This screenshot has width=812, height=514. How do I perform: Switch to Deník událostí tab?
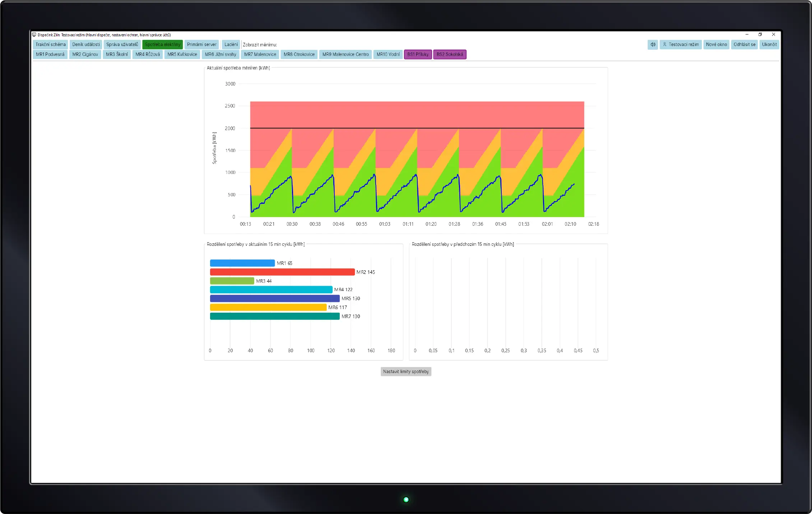point(86,45)
